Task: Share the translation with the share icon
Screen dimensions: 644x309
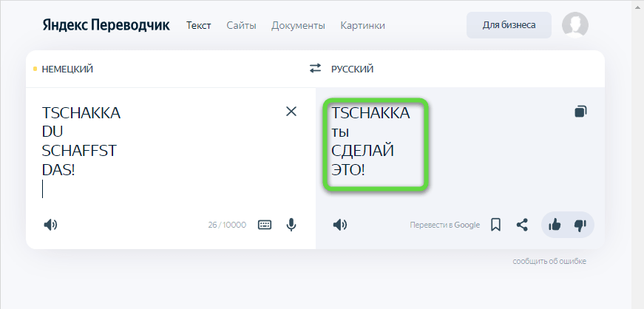Action: (522, 225)
